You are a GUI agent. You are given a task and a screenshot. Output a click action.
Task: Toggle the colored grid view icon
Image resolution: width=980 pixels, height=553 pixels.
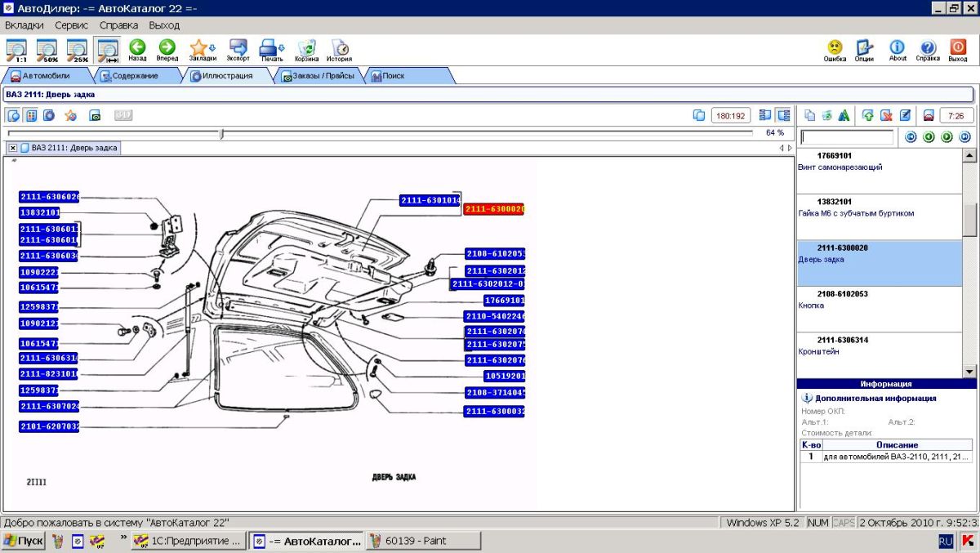[31, 115]
